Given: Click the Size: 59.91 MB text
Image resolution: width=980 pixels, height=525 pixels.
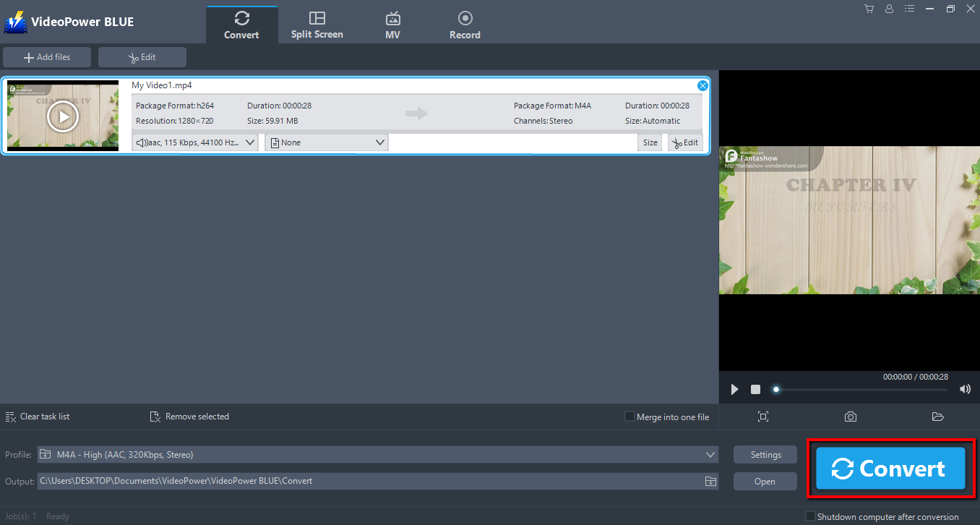Looking at the screenshot, I should coord(272,121).
